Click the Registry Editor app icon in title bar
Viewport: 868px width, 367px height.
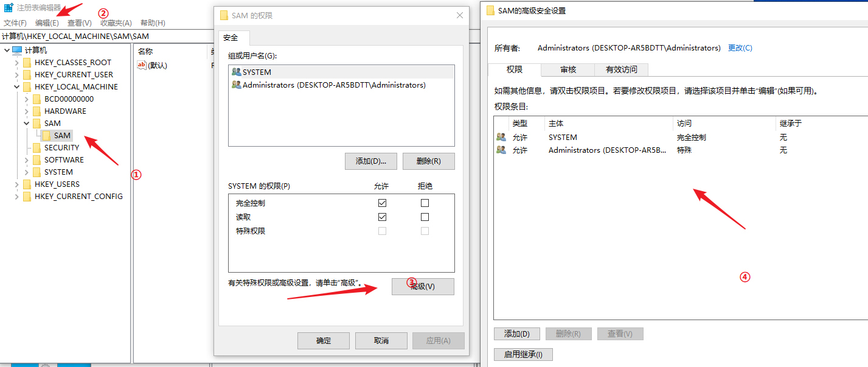(9, 8)
